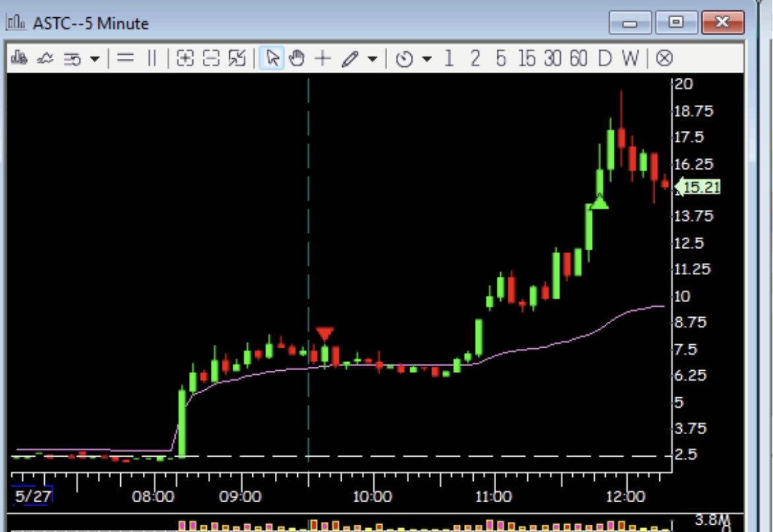
Task: Select the hand pan tool
Action: coord(297,58)
